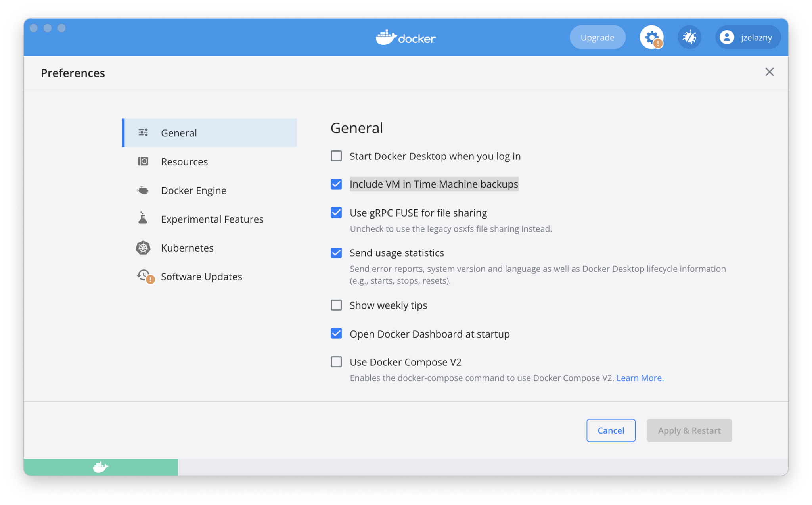
Task: Select the Experimental Features flask icon
Action: (143, 219)
